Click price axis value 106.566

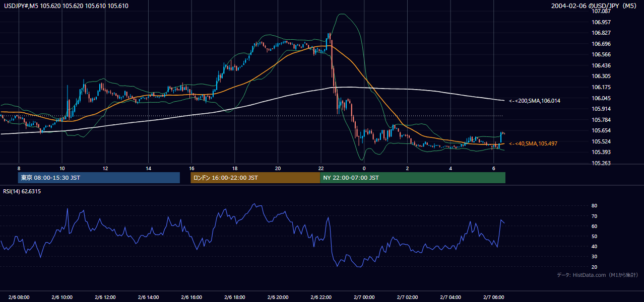(x=601, y=54)
